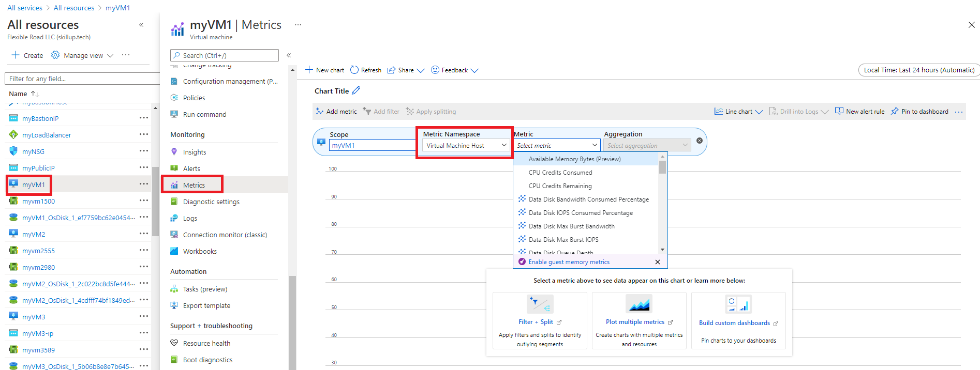Select Data Disk Max Burst Bandwidth
The image size is (980, 370).
point(586,226)
